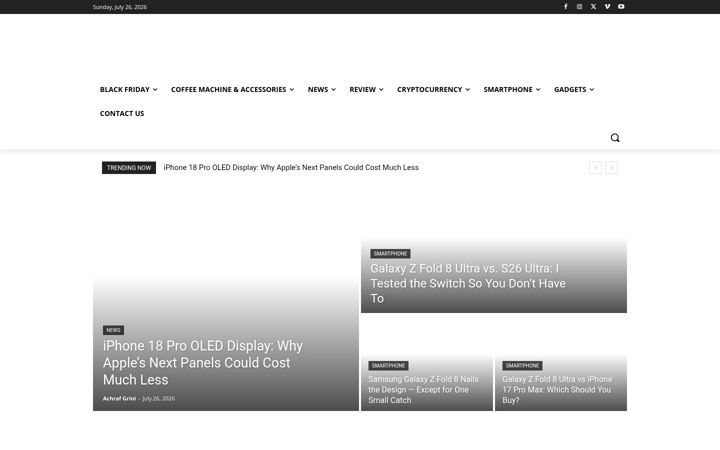
Task: Go to the Contact Us page
Action: tap(122, 113)
